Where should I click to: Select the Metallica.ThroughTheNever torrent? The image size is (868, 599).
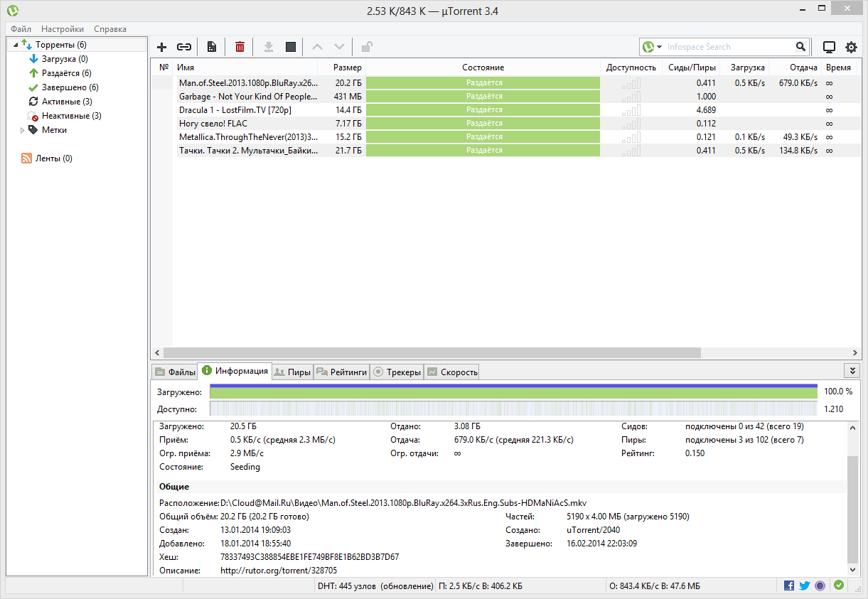(505, 137)
